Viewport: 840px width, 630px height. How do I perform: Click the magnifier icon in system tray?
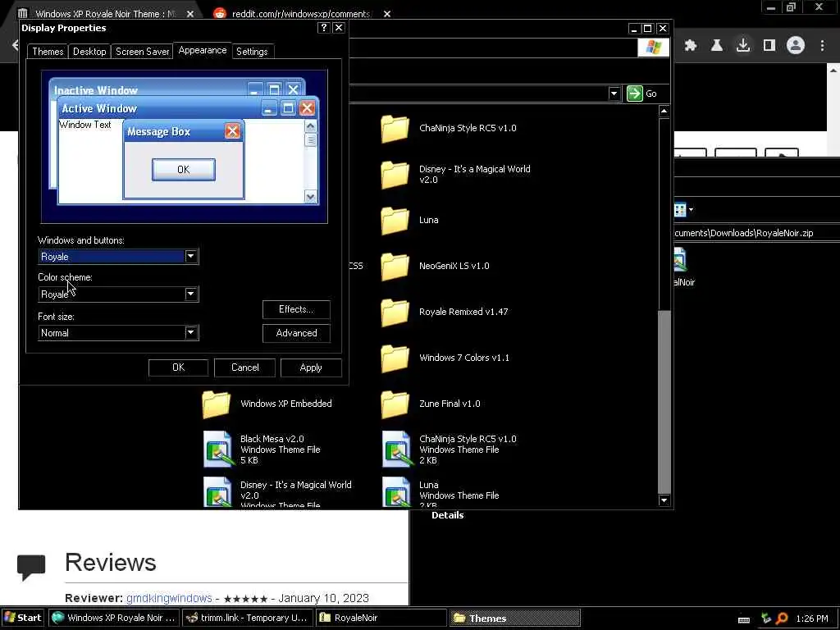782,619
